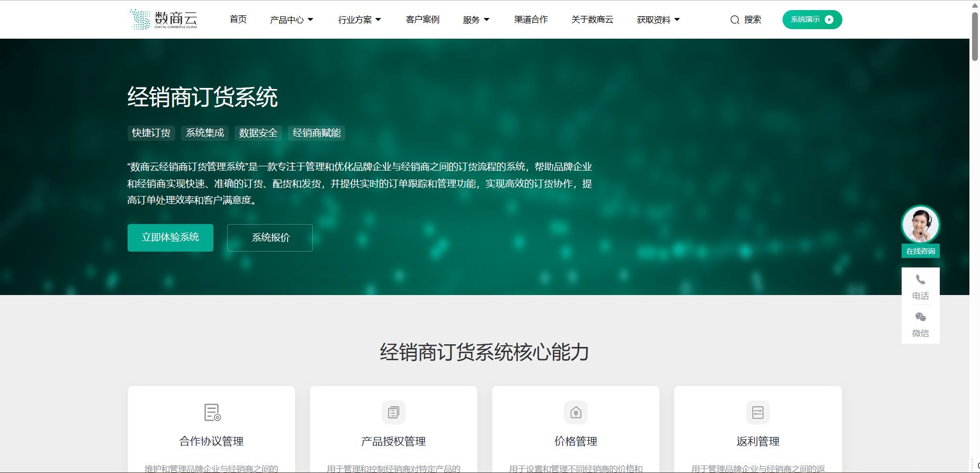Go to 首页 in the navigation
Screen dimensions: 980x473
click(x=238, y=19)
